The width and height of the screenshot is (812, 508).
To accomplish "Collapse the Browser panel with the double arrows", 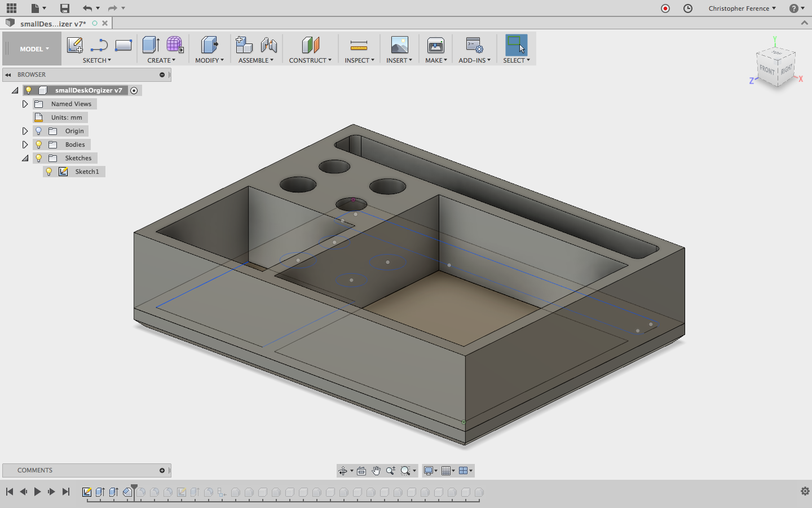I will tap(8, 75).
